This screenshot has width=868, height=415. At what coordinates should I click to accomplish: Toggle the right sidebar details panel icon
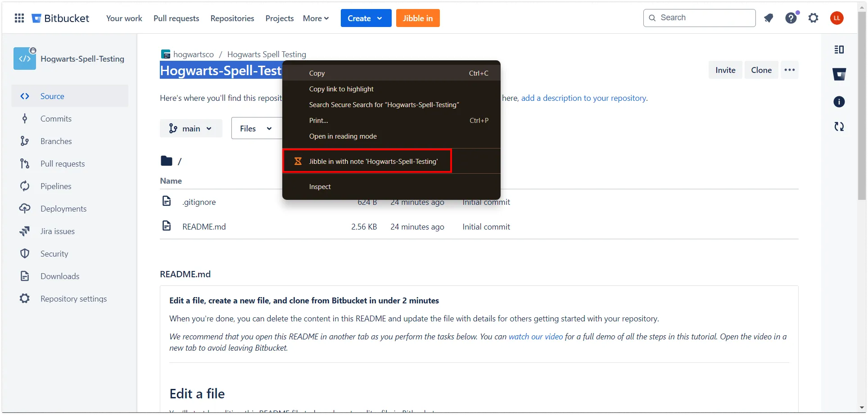click(839, 50)
